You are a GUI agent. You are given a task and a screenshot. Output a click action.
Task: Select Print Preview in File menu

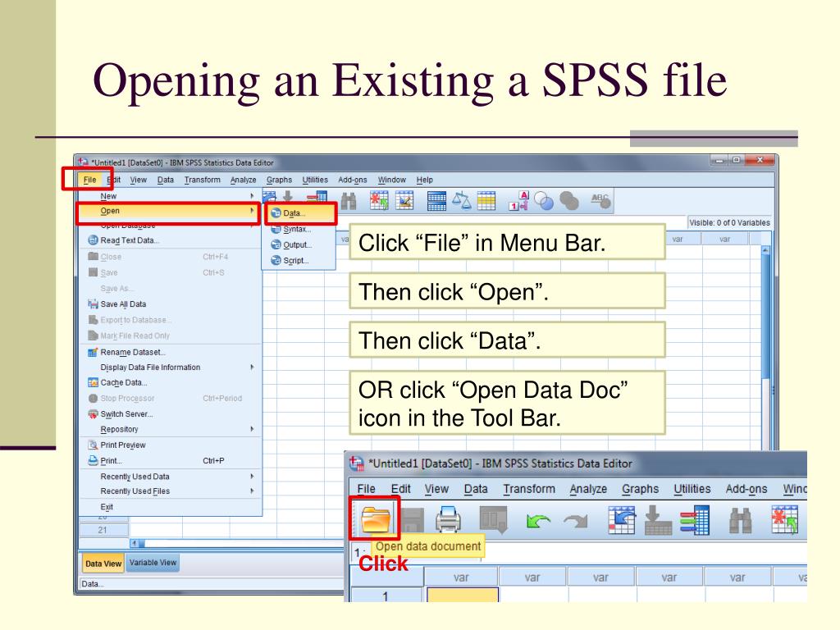tap(171, 445)
